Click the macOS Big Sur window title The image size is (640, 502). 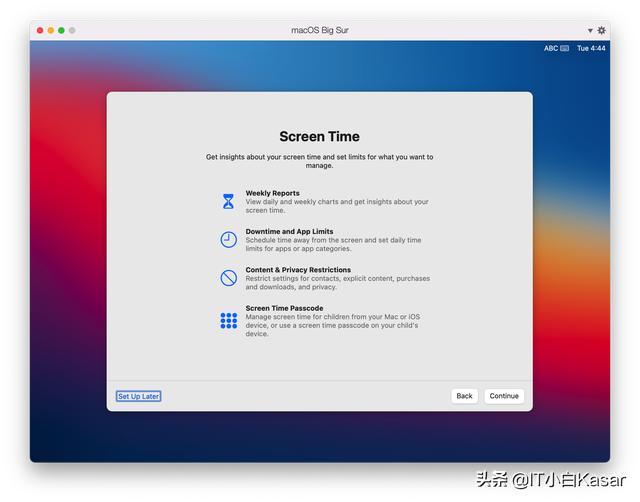tap(320, 30)
